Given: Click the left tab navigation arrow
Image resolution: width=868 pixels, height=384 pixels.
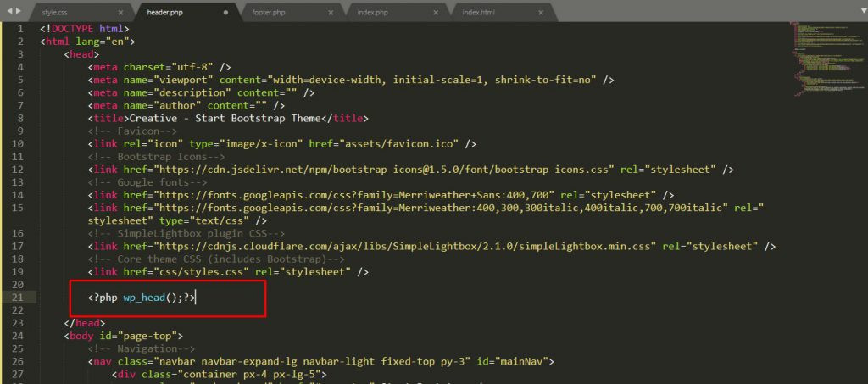Looking at the screenshot, I should 9,10.
